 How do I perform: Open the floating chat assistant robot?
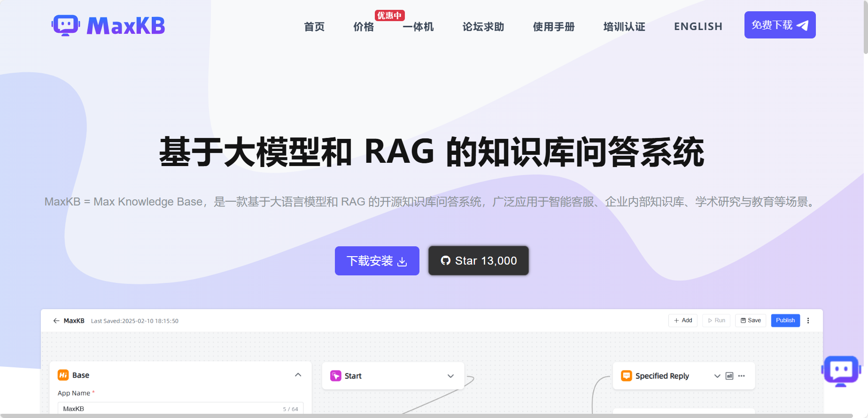pos(841,371)
